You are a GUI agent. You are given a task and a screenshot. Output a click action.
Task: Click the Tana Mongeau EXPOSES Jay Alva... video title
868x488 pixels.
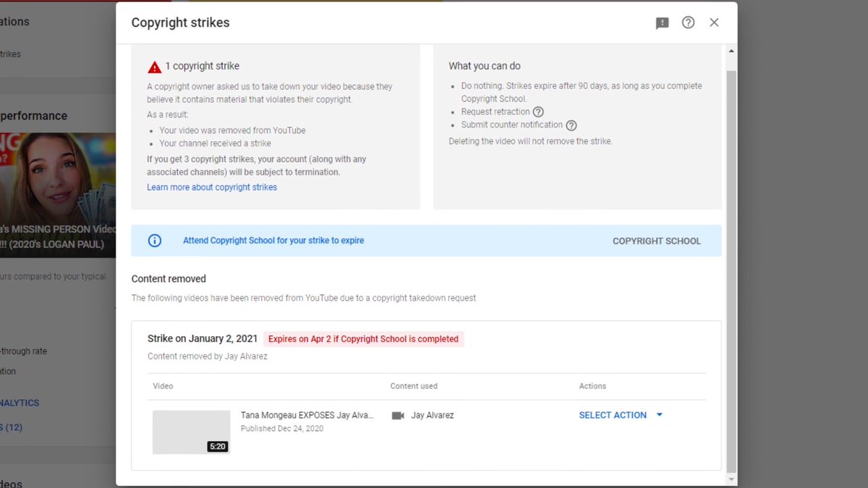pyautogui.click(x=307, y=416)
